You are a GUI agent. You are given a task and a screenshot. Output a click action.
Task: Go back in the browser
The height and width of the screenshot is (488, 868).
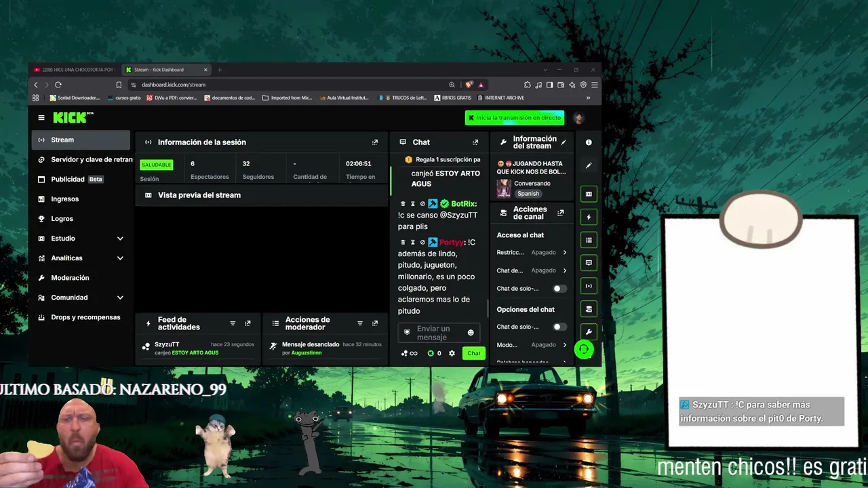[x=36, y=85]
